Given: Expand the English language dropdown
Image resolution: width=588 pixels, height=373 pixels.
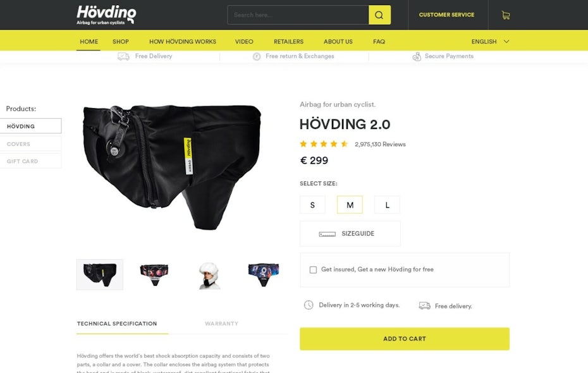Looking at the screenshot, I should tap(490, 42).
